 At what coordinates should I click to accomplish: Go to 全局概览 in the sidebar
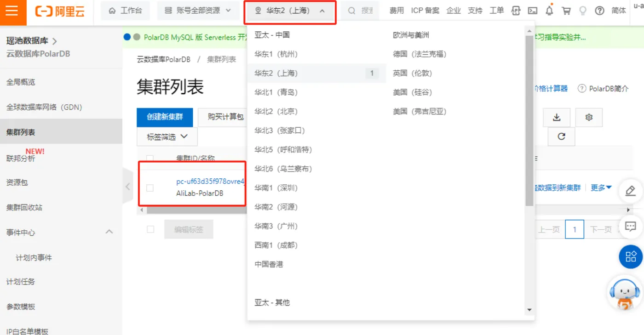coord(21,82)
